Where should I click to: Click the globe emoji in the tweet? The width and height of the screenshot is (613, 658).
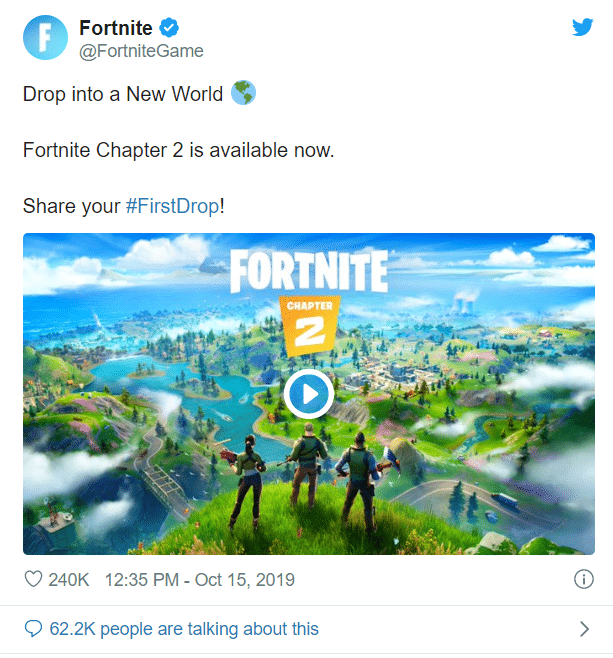(x=243, y=94)
